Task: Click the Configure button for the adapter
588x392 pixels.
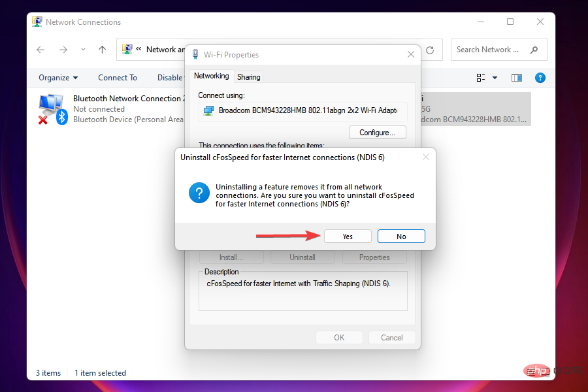Action: (377, 132)
